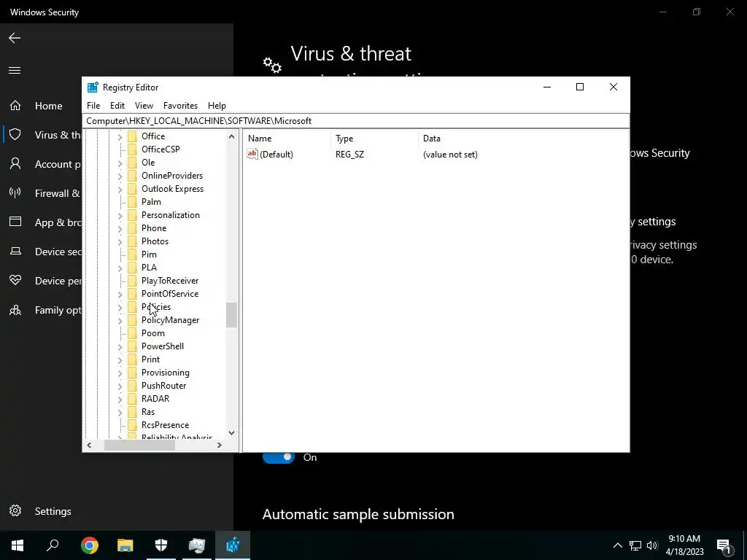Click the Office folder icon
Image resolution: width=747 pixels, height=560 pixels.
coord(133,136)
